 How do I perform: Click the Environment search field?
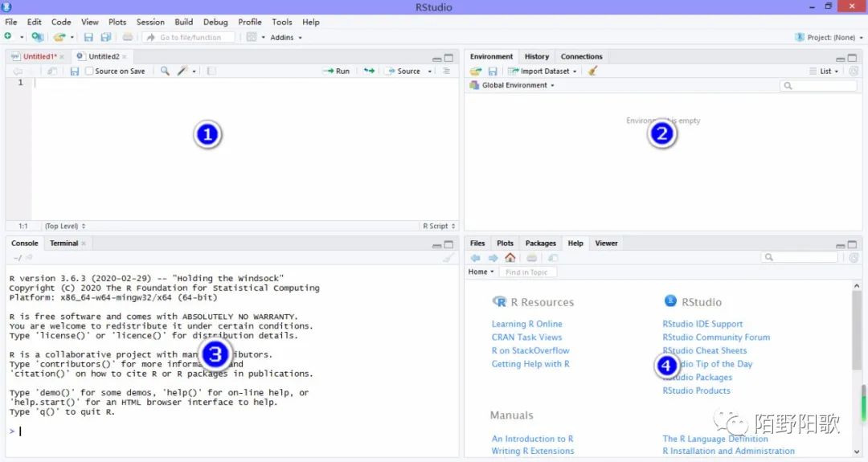pos(818,85)
